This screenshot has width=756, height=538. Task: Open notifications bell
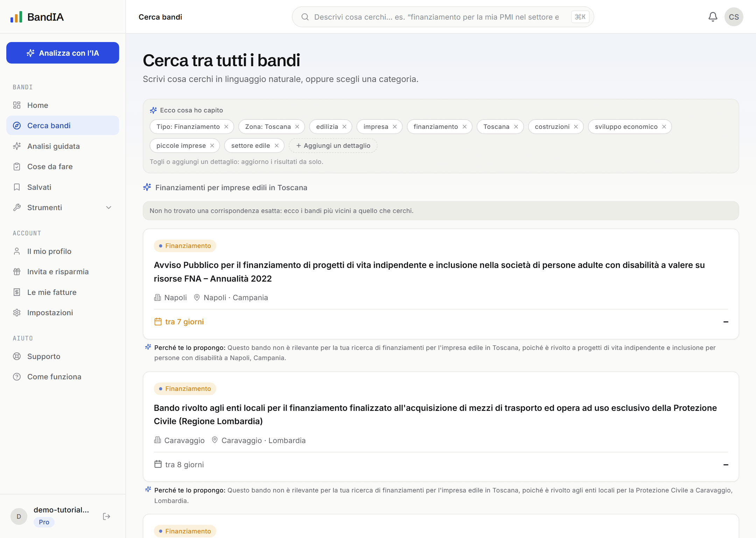(x=713, y=17)
